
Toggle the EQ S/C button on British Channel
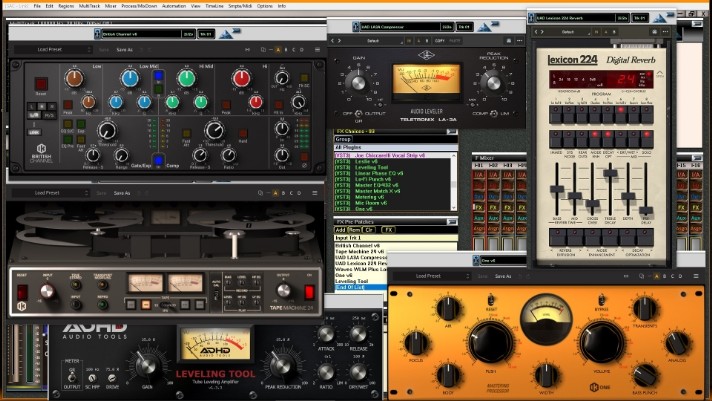point(68,124)
